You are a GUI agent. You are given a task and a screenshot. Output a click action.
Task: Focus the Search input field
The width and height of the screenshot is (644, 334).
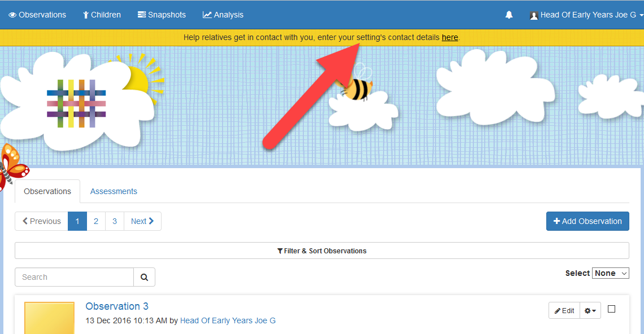coord(75,277)
